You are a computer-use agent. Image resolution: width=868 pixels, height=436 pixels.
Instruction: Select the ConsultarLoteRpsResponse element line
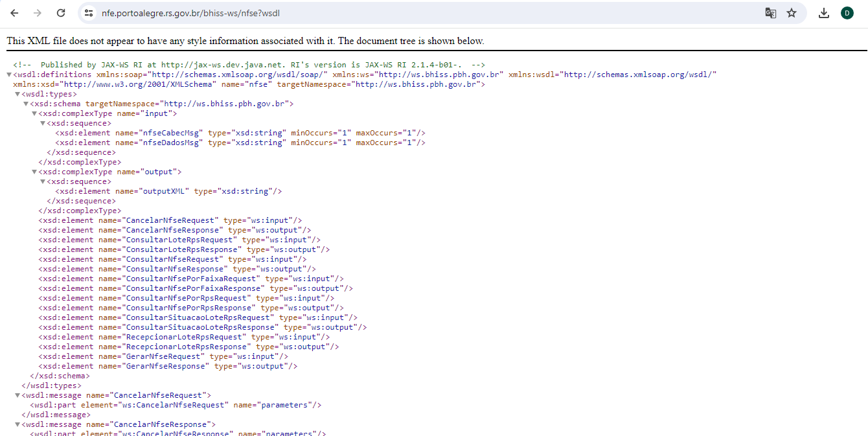(184, 249)
